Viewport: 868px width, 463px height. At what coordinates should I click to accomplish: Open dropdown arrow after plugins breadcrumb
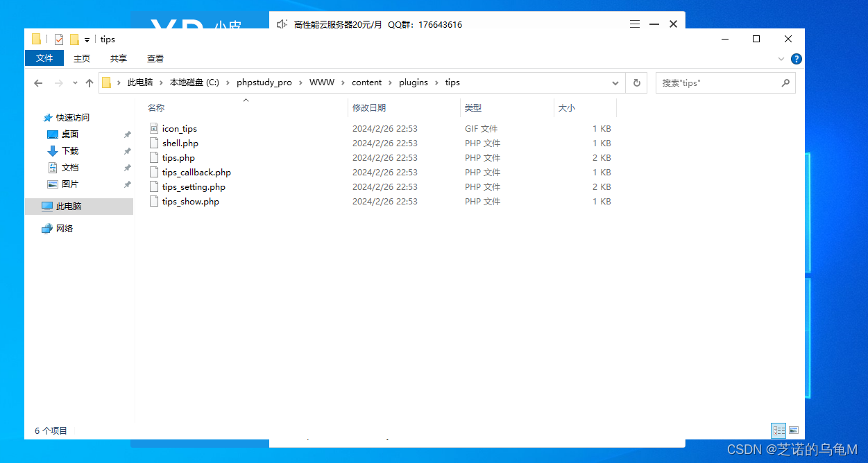click(436, 82)
